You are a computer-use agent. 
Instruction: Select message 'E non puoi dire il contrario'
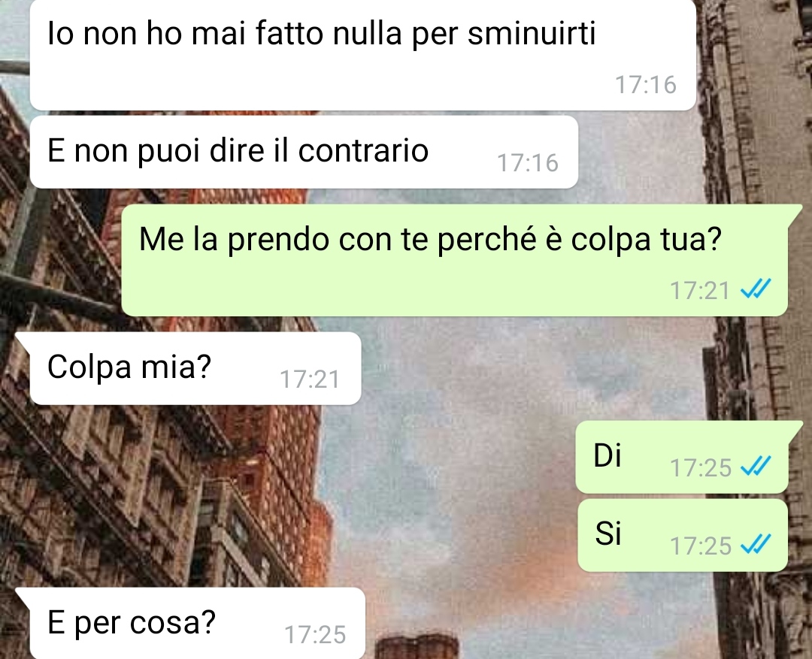pyautogui.click(x=304, y=153)
